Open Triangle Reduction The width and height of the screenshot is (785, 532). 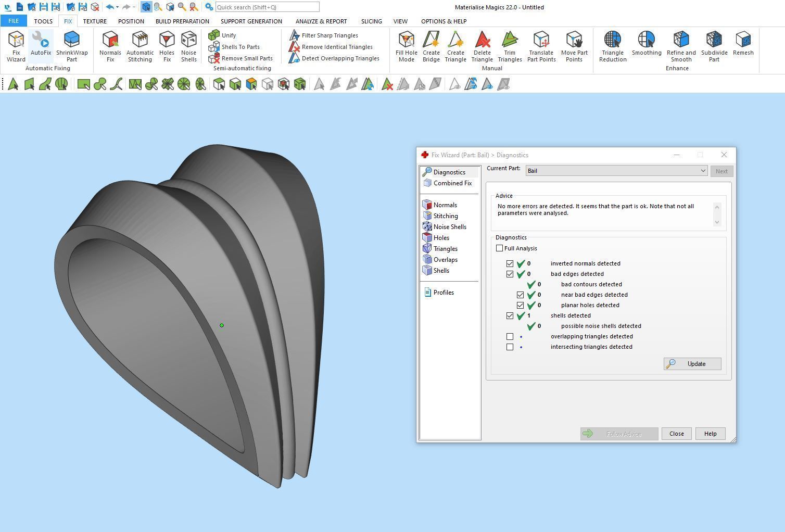613,46
